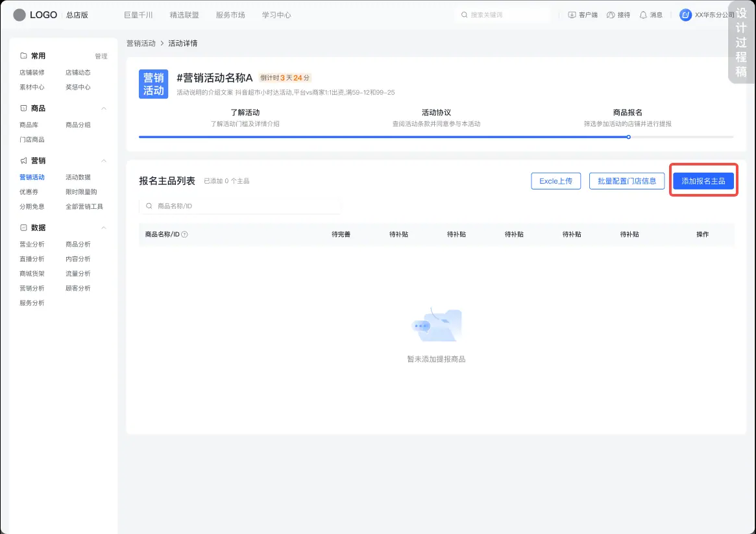Open 流量分析 in sidebar
The width and height of the screenshot is (756, 534).
pyautogui.click(x=78, y=274)
